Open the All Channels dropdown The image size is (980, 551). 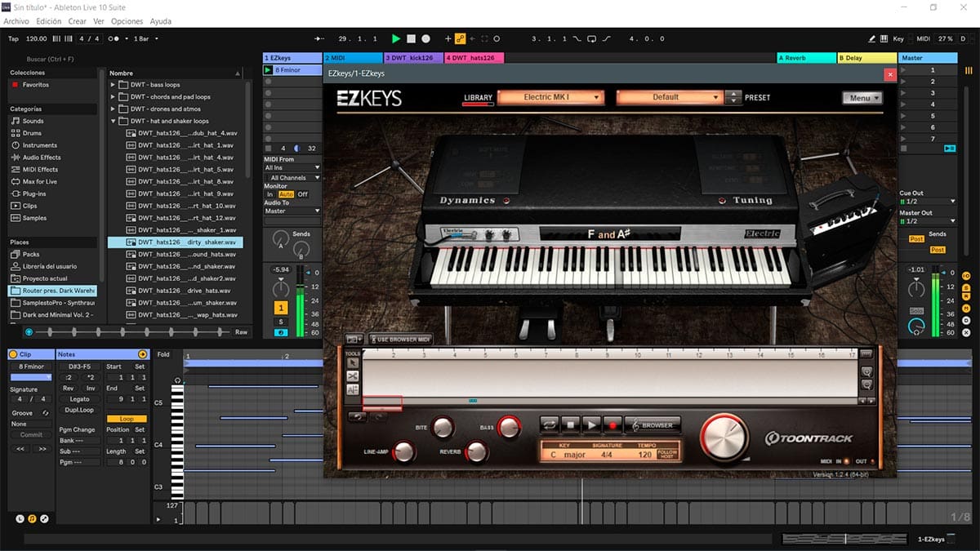click(x=292, y=177)
